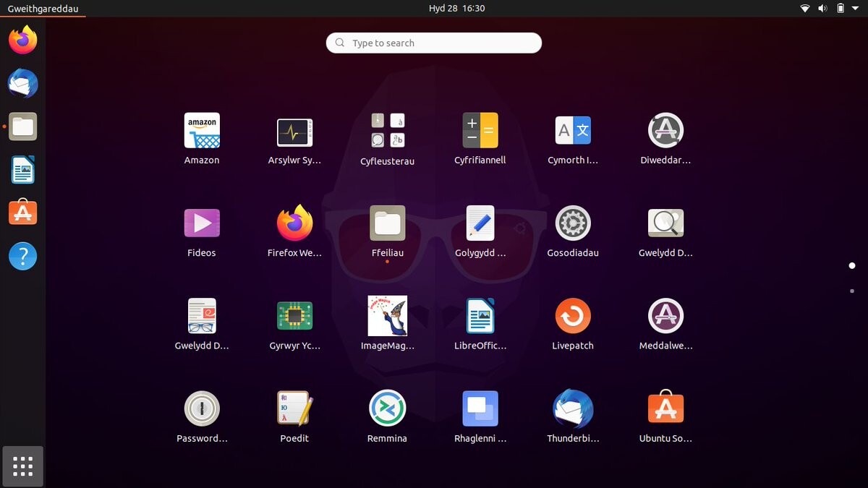Open Gwelydd Dogfennau document viewer
868x488 pixels.
tap(202, 316)
